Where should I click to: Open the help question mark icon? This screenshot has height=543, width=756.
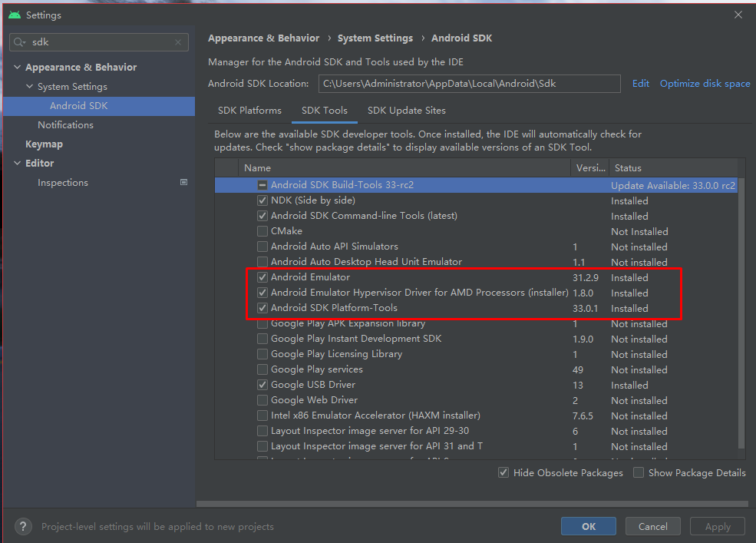pyautogui.click(x=23, y=527)
